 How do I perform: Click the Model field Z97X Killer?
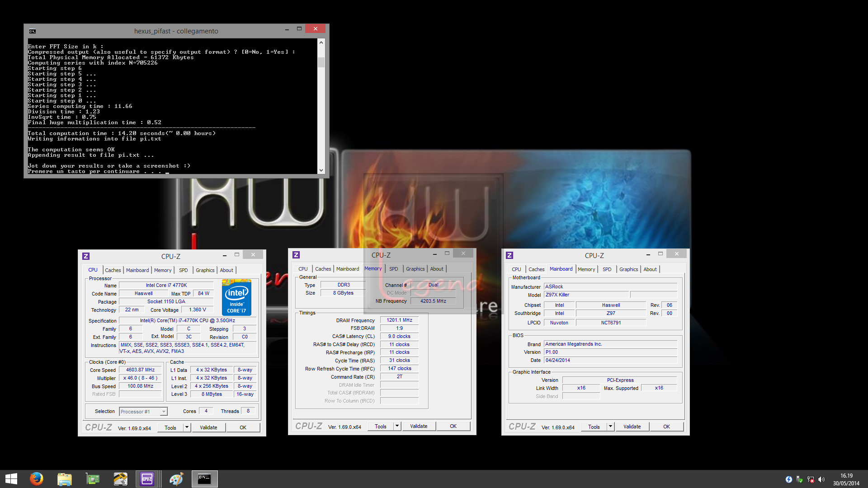pyautogui.click(x=586, y=295)
